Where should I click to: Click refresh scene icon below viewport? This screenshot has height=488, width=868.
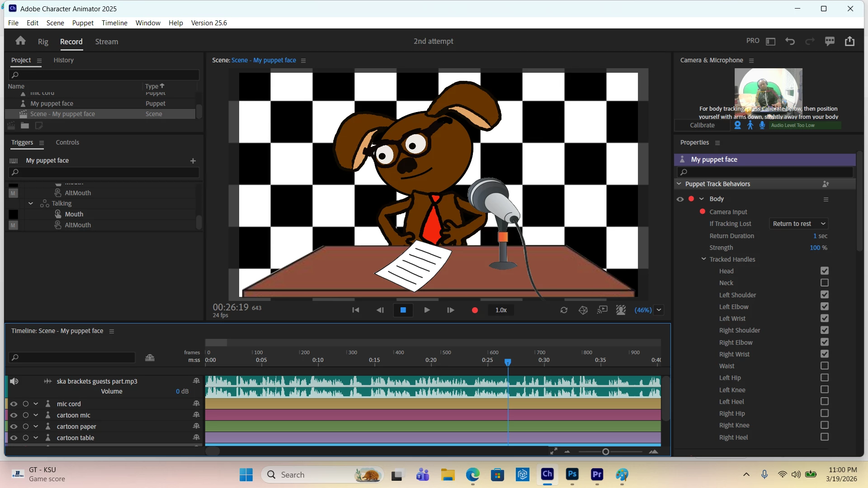[x=564, y=310]
